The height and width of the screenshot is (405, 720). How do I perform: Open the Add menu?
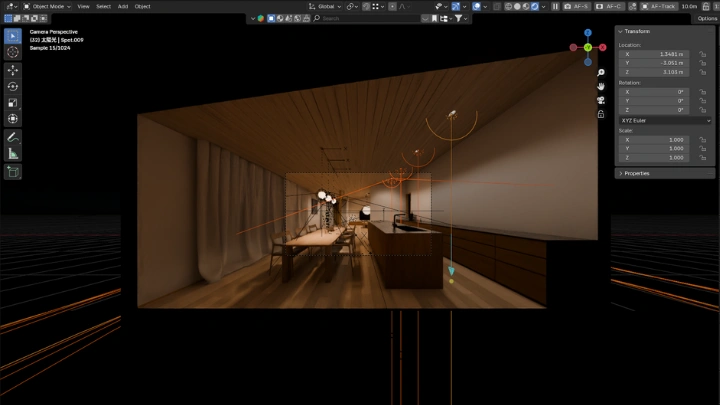click(122, 6)
